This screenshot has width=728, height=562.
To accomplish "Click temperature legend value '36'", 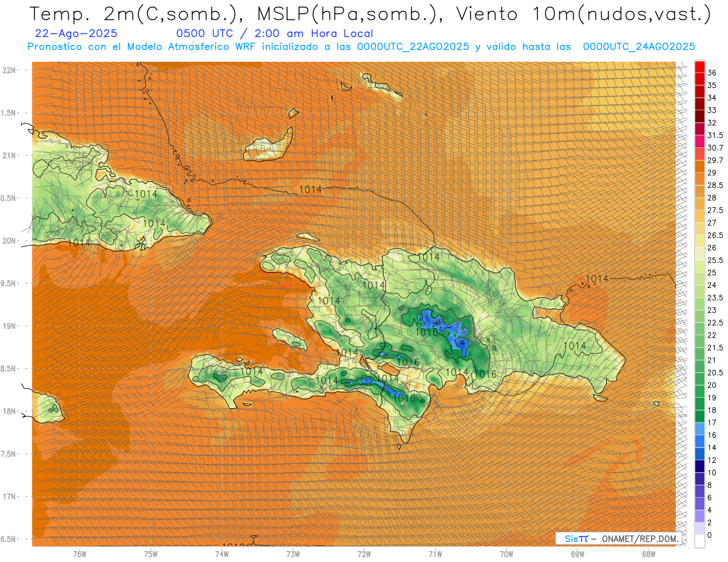I will coord(712,73).
